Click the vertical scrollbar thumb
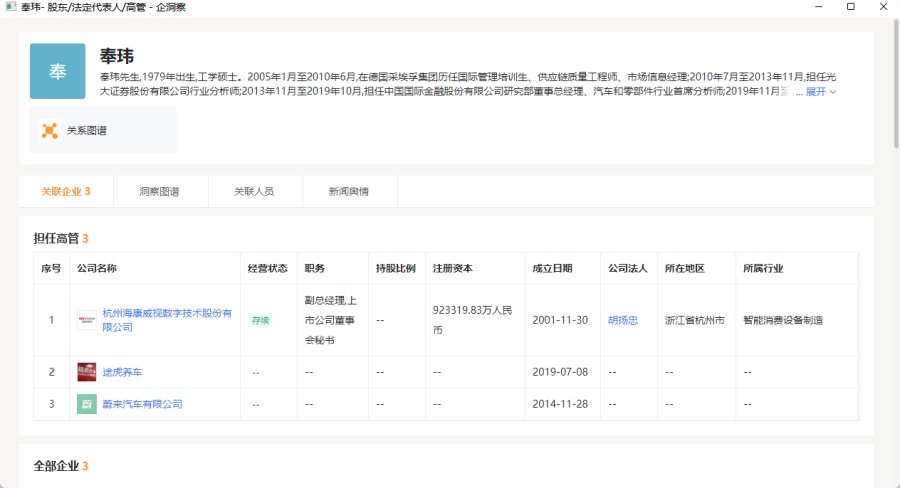Image resolution: width=900 pixels, height=488 pixels. [x=896, y=83]
